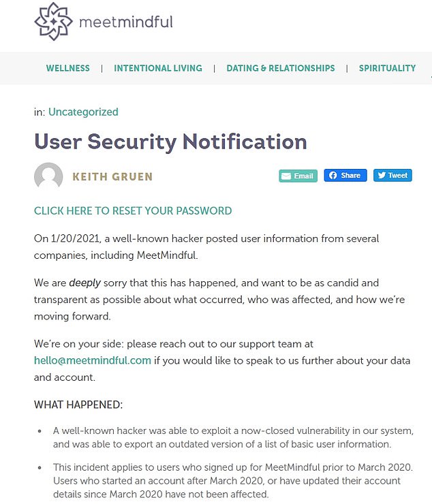Click the gray author avatar icon
This screenshot has height=504, width=432.
pos(48,176)
